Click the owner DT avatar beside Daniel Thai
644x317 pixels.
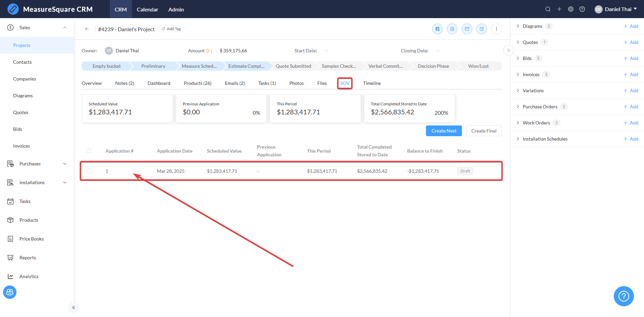(x=109, y=51)
